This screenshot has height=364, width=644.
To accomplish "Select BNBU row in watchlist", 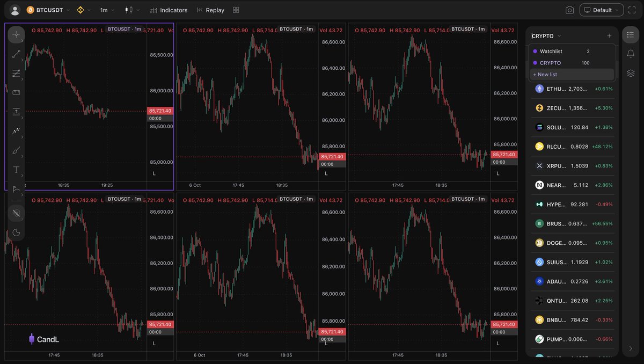I will pyautogui.click(x=572, y=320).
